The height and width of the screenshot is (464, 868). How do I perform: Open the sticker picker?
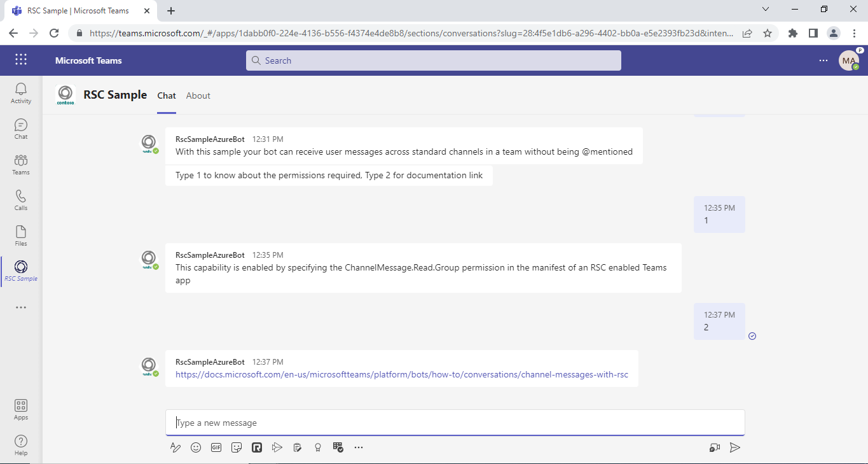tap(237, 447)
